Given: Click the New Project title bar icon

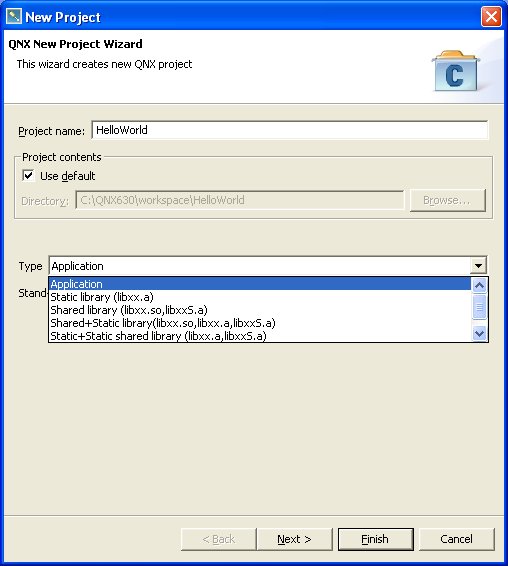Looking at the screenshot, I should 14,17.
